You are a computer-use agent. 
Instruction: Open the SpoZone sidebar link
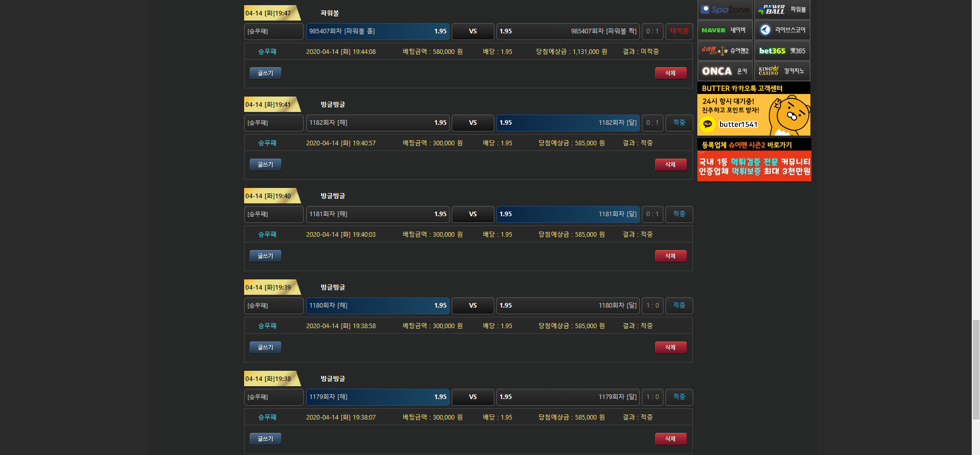[x=725, y=10]
